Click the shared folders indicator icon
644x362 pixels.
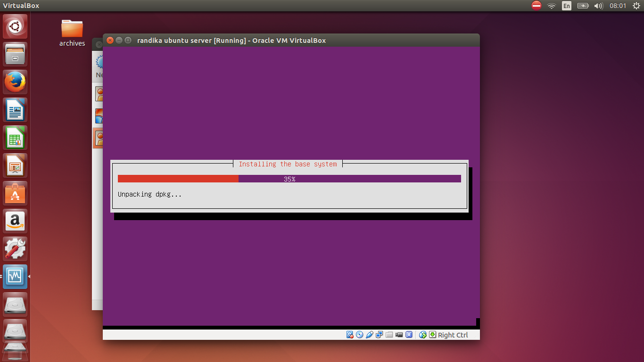click(x=389, y=335)
